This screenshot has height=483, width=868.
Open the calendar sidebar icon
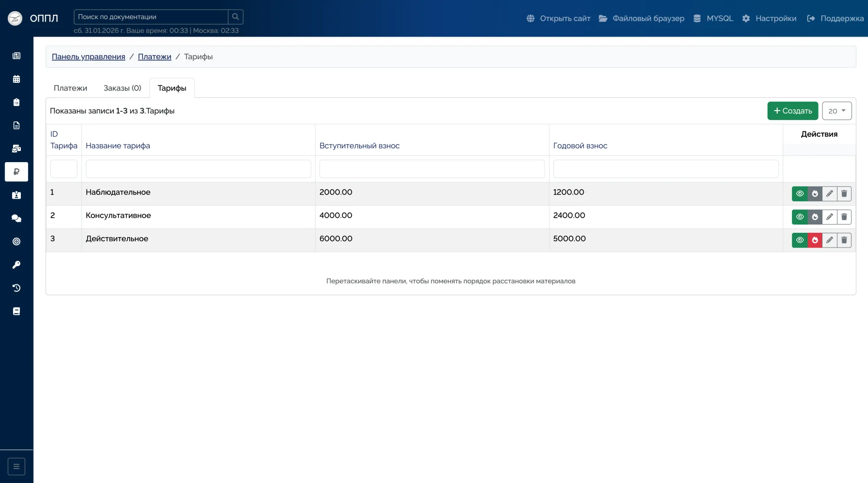16,79
